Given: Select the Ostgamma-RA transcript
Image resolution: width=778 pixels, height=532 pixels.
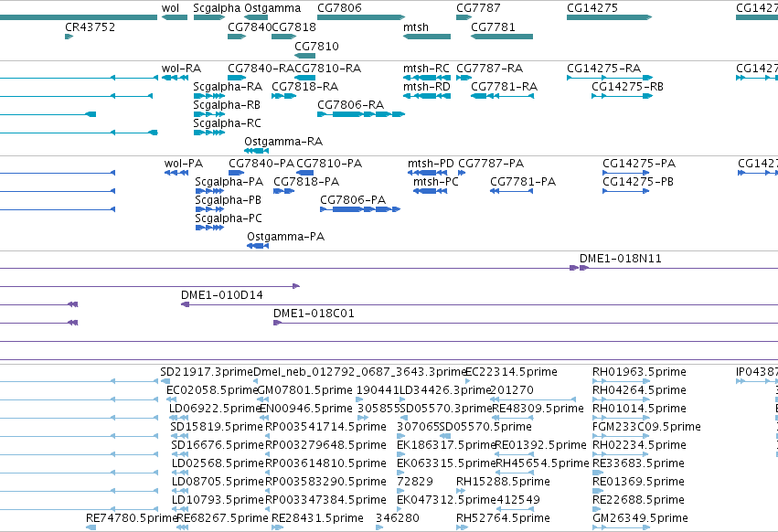Looking at the screenshot, I should pos(257,151).
